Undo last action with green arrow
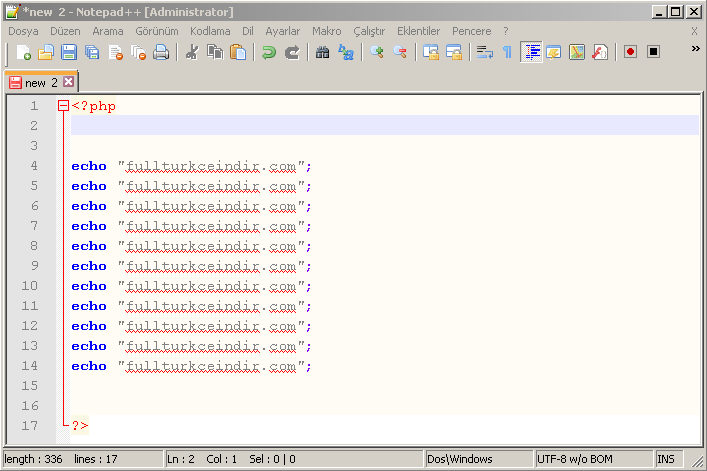707x471 pixels. 269,52
